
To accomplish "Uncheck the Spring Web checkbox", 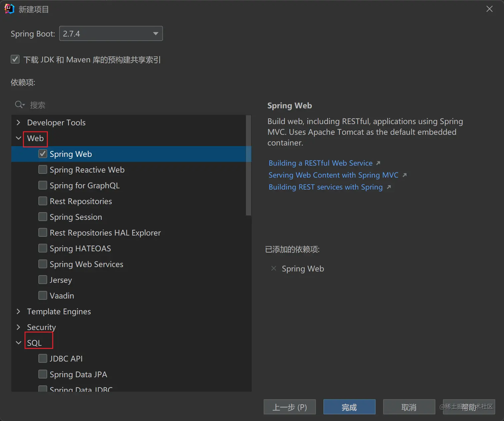I will click(43, 154).
